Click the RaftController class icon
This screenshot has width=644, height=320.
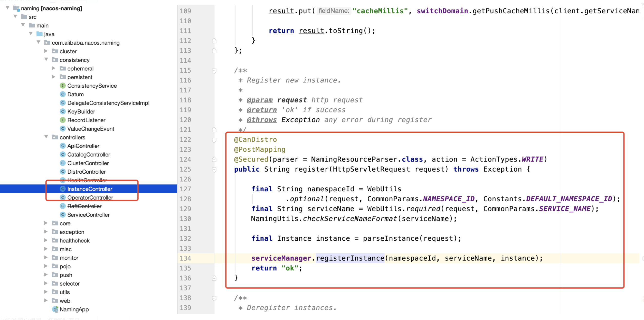tap(62, 206)
